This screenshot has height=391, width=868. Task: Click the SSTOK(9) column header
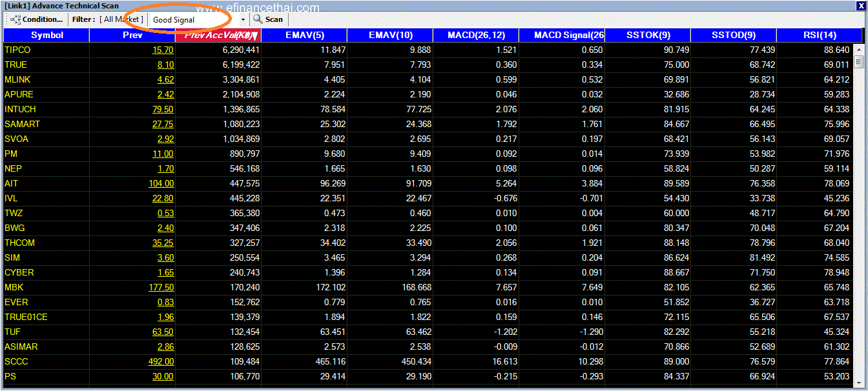[648, 35]
